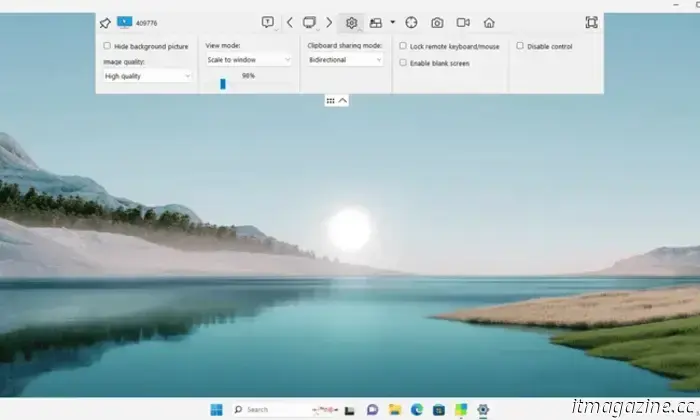Enable Hide background picture checkbox

[x=108, y=46]
